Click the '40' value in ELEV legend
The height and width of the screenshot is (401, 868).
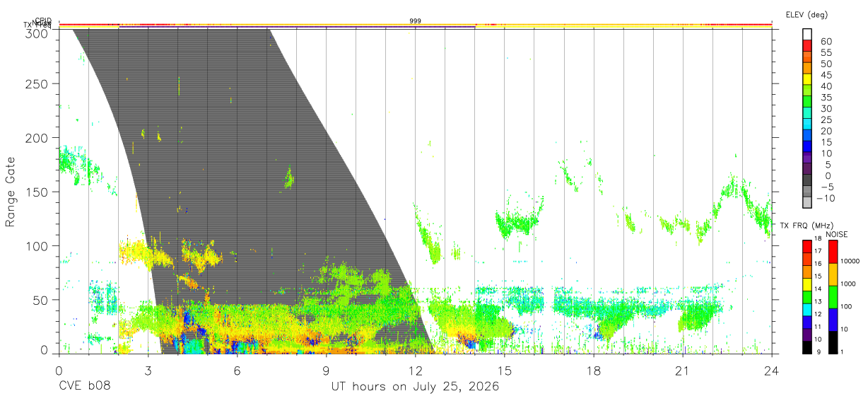826,86
